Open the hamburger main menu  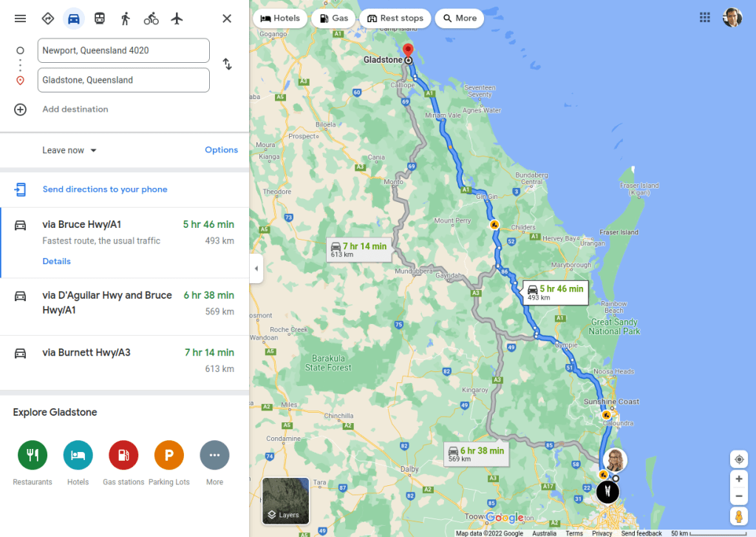[20, 18]
